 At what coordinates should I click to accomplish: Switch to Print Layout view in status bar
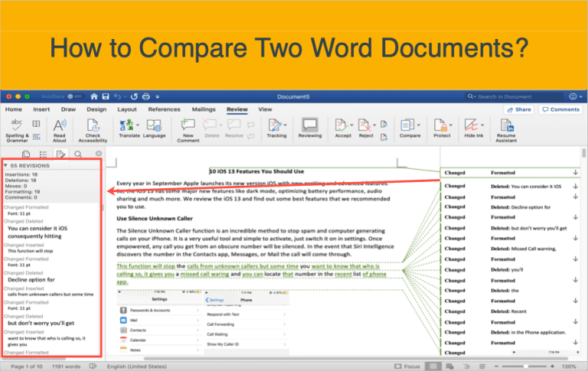(x=433, y=366)
